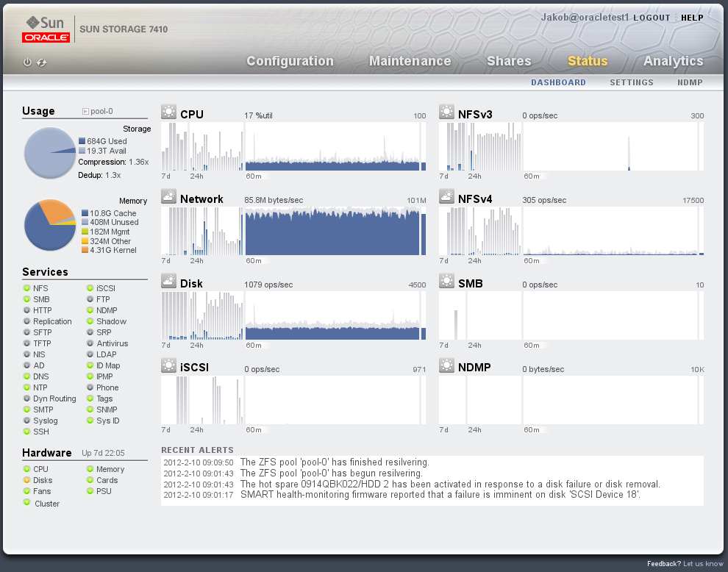728x572 pixels.
Task: Click the NDMP weather status icon
Action: (446, 365)
